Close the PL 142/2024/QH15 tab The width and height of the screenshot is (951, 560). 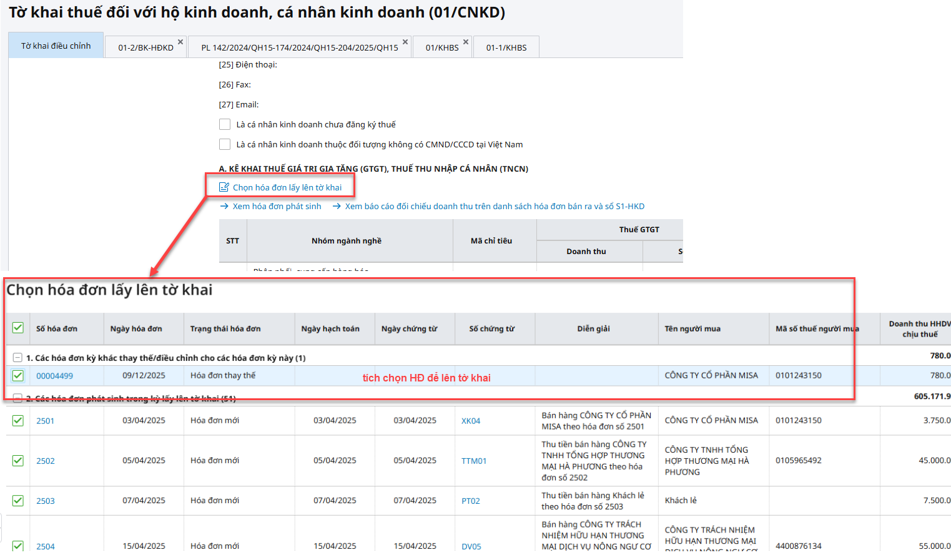[405, 42]
